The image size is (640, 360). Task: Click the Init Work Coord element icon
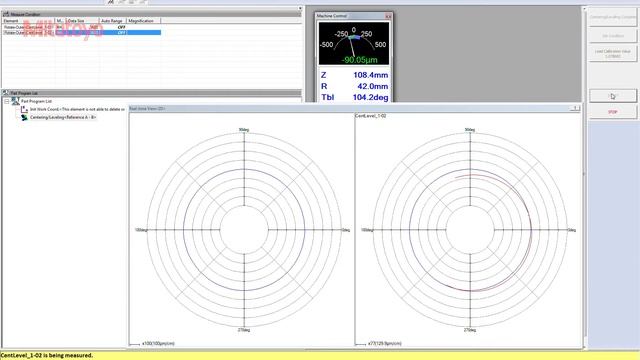point(24,109)
